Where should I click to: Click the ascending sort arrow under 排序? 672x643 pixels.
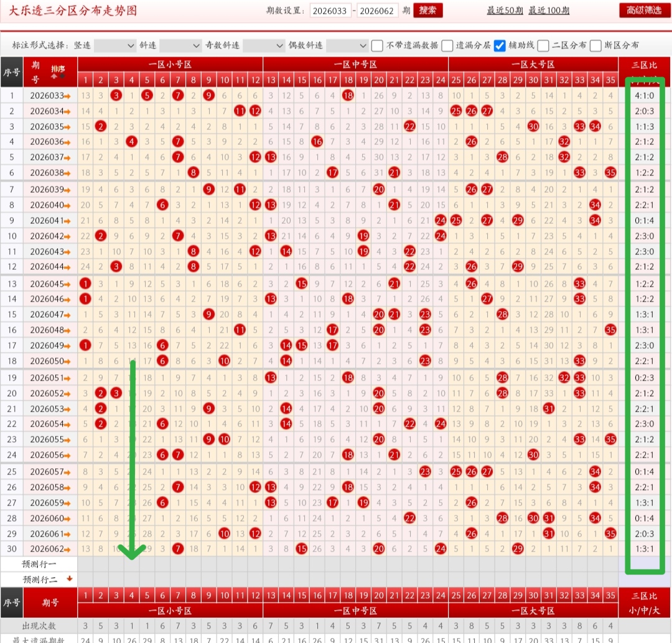tap(54, 76)
